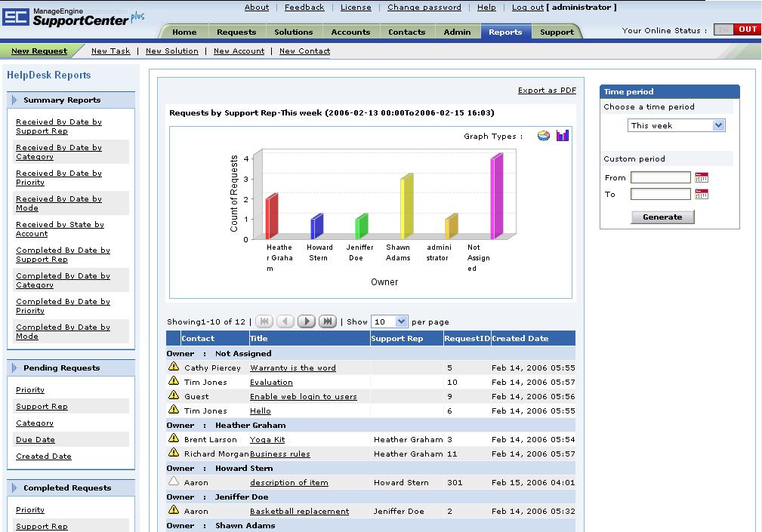Click the RequestID column header
The image size is (762, 532).
coord(467,338)
